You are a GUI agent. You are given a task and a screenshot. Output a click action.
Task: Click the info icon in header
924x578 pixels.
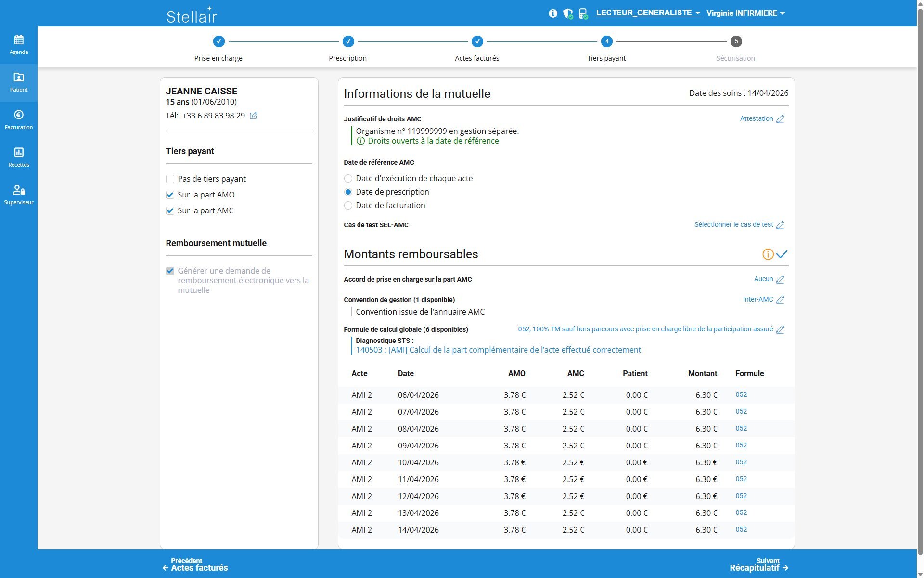[x=553, y=13]
